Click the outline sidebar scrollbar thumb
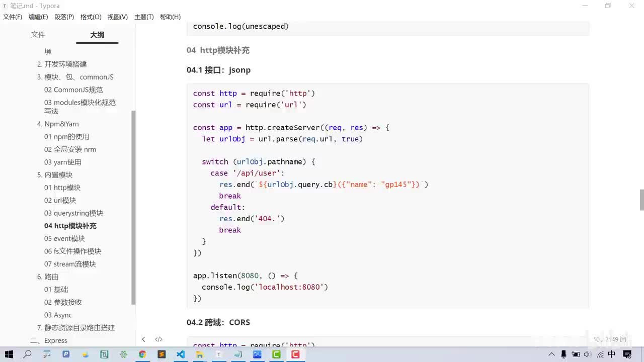This screenshot has height=362, width=644. tap(133, 207)
